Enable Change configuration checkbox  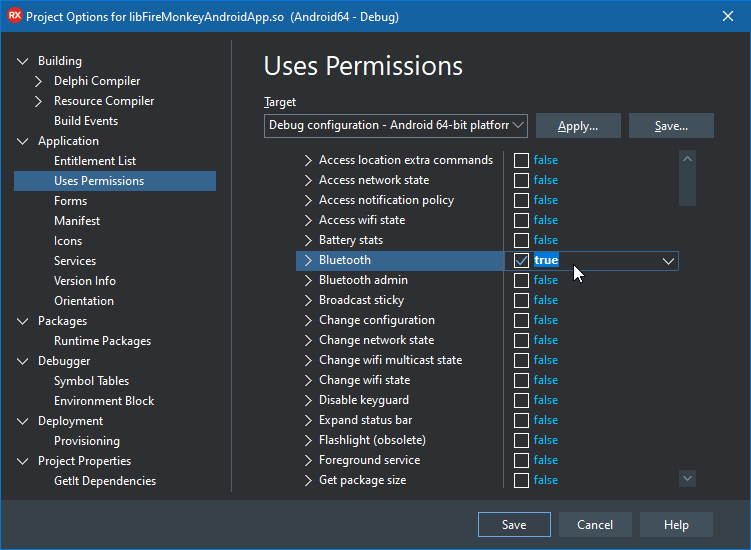coord(521,321)
